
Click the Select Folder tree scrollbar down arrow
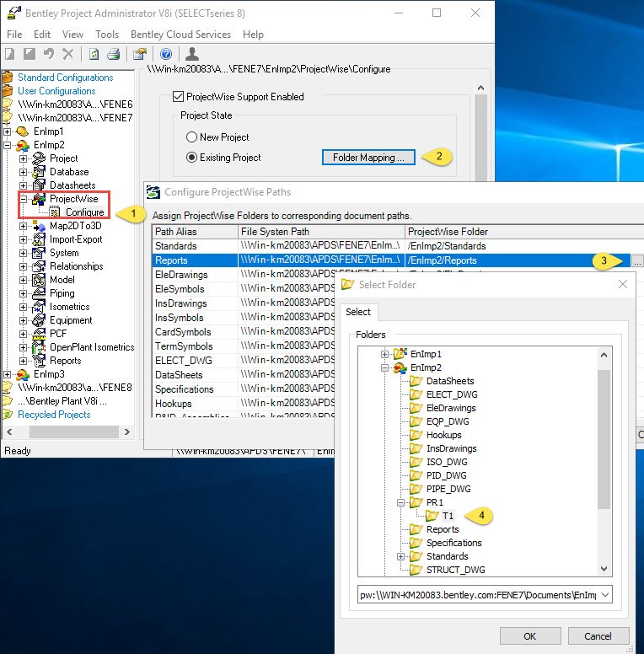click(x=604, y=569)
